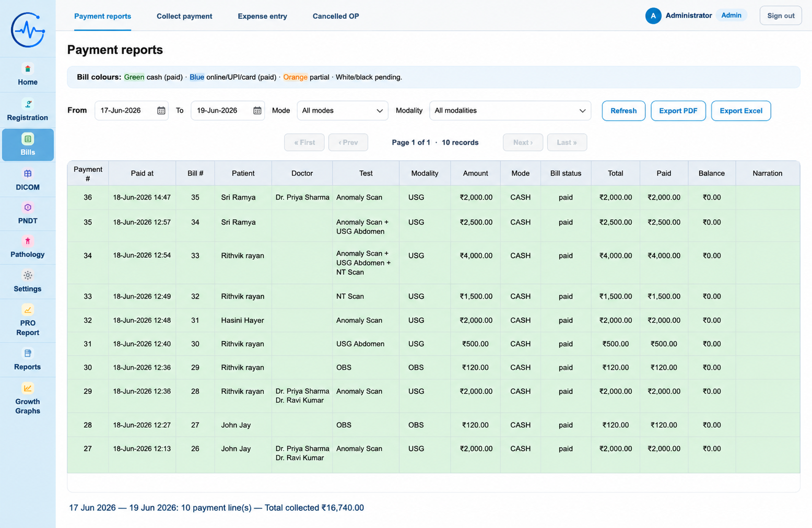Click the heartbeat app logo
This screenshot has width=812, height=528.
point(28,30)
